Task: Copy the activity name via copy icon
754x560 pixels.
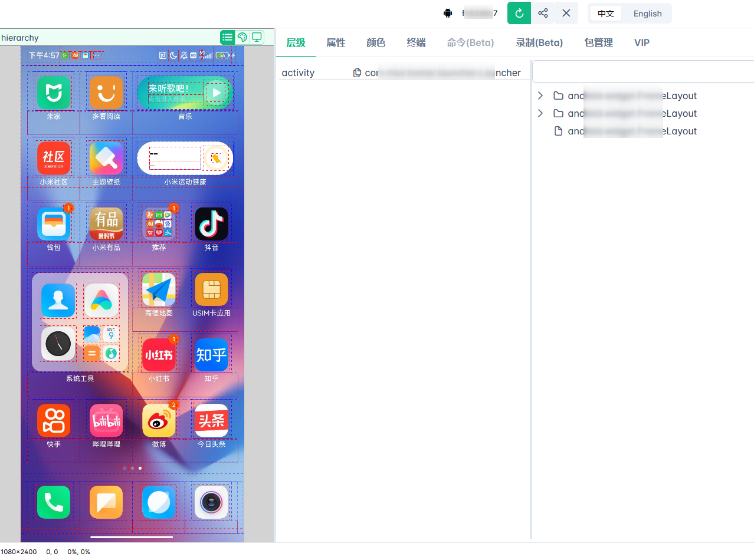Action: click(357, 73)
